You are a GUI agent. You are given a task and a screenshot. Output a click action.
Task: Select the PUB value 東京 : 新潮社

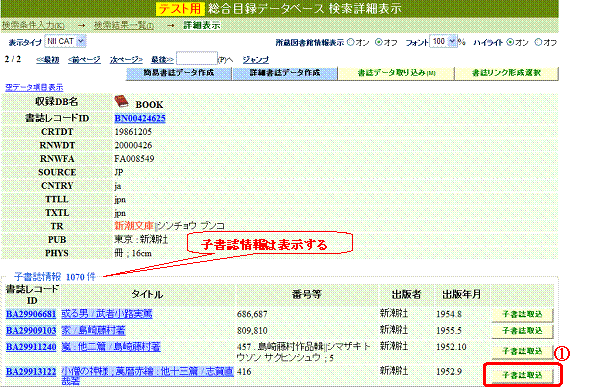(141, 239)
